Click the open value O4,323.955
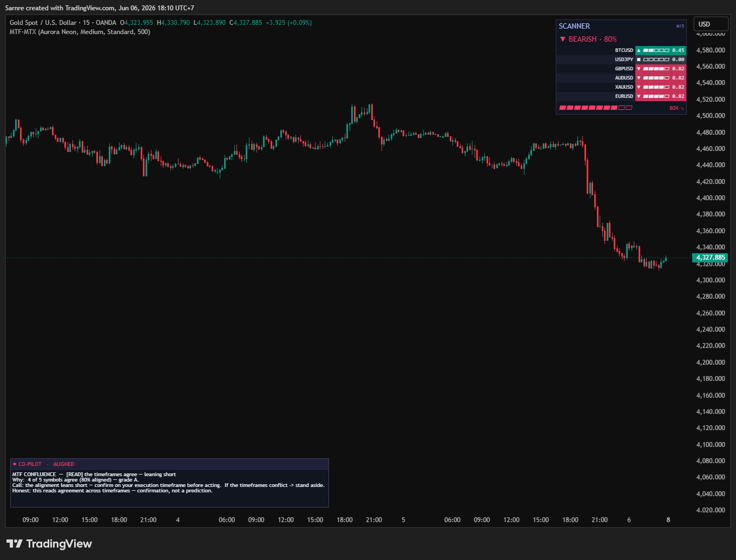Viewport: 736px width, 560px height. click(x=136, y=23)
